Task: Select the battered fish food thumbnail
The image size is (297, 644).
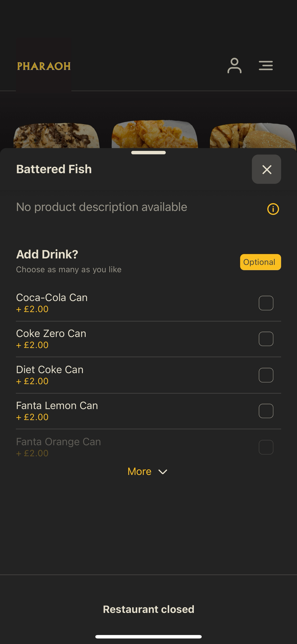Action: click(155, 134)
